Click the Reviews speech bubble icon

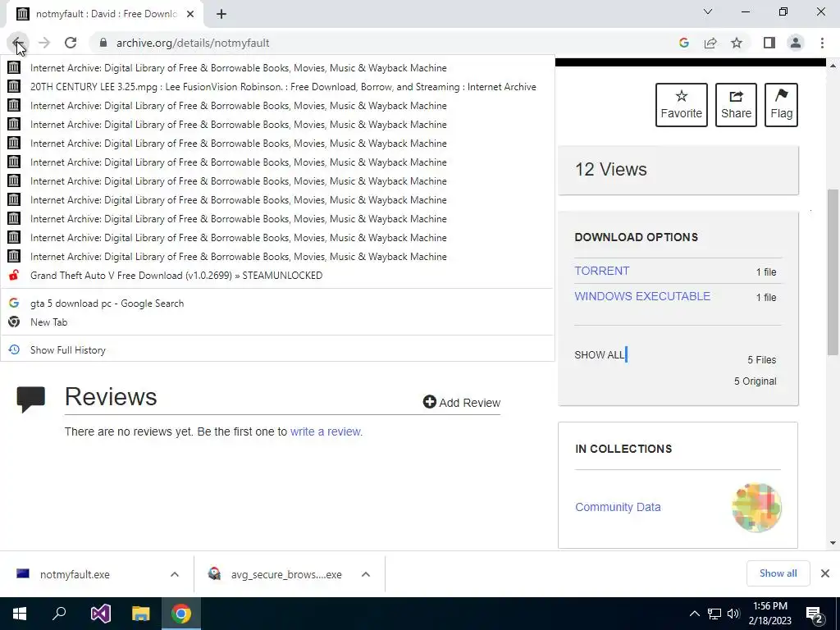click(x=31, y=399)
